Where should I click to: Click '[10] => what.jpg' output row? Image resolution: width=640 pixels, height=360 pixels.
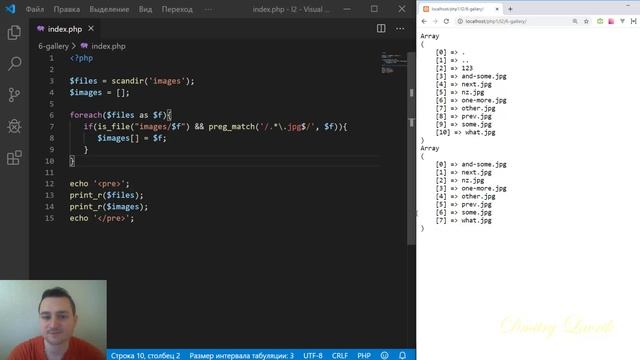465,132
